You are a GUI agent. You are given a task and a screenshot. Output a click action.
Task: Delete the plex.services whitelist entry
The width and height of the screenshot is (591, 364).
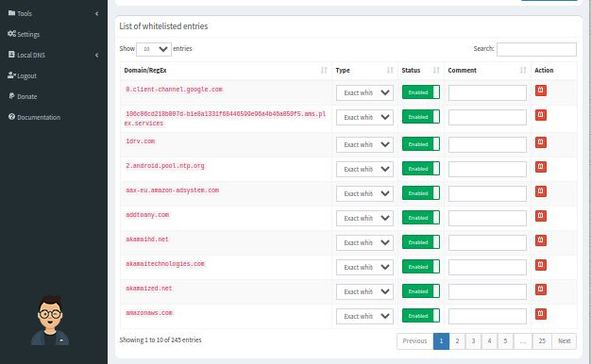click(x=541, y=115)
